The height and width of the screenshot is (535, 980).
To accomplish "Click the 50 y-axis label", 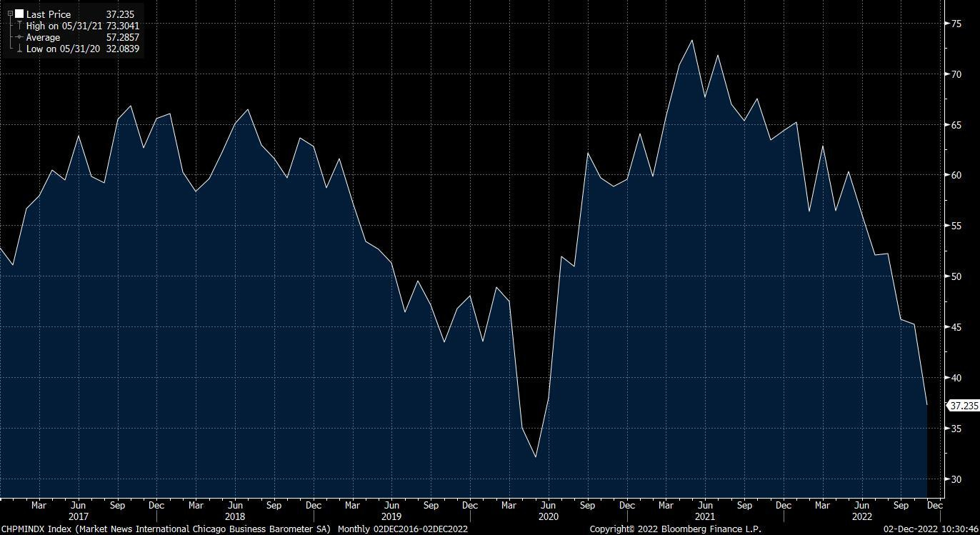I will [x=956, y=276].
